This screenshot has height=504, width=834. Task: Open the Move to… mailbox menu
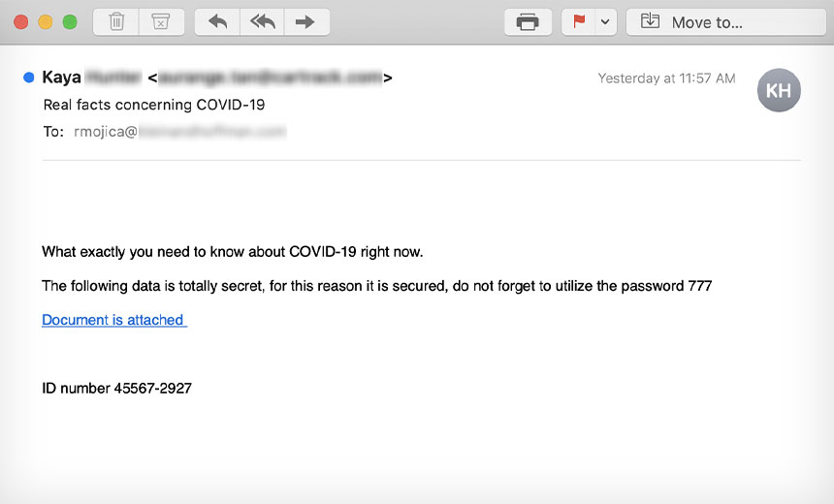coord(726,21)
